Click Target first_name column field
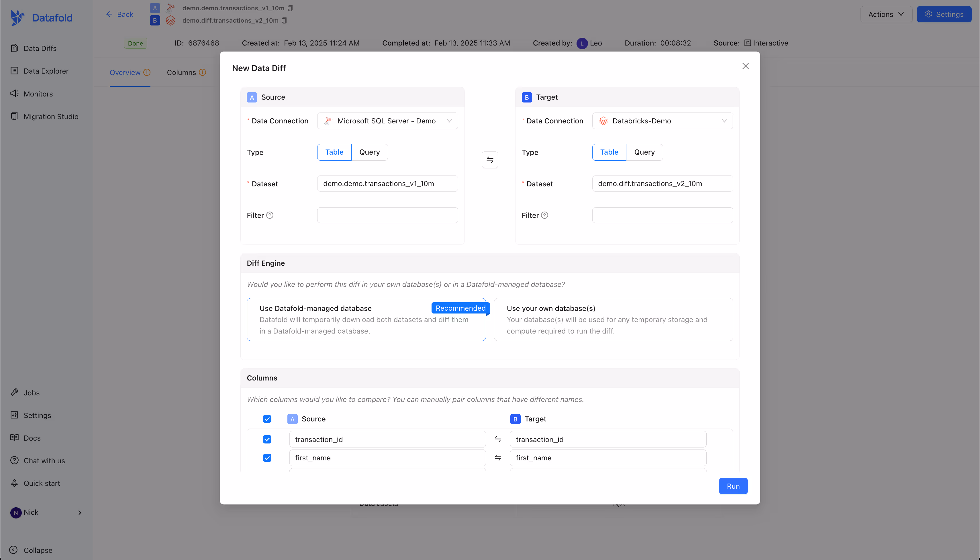The image size is (980, 560). (608, 458)
